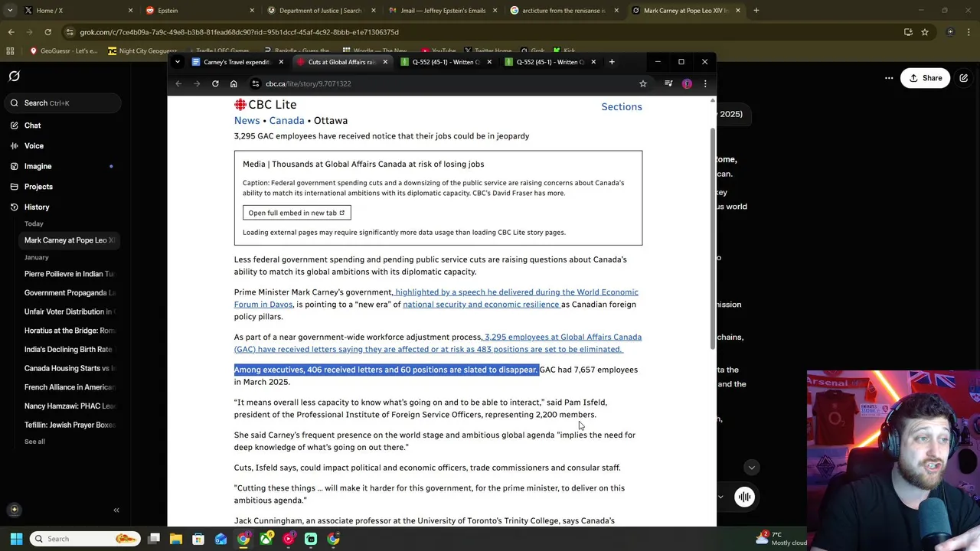Open the News breadcrumb link
The height and width of the screenshot is (551, 980).
coord(247,120)
